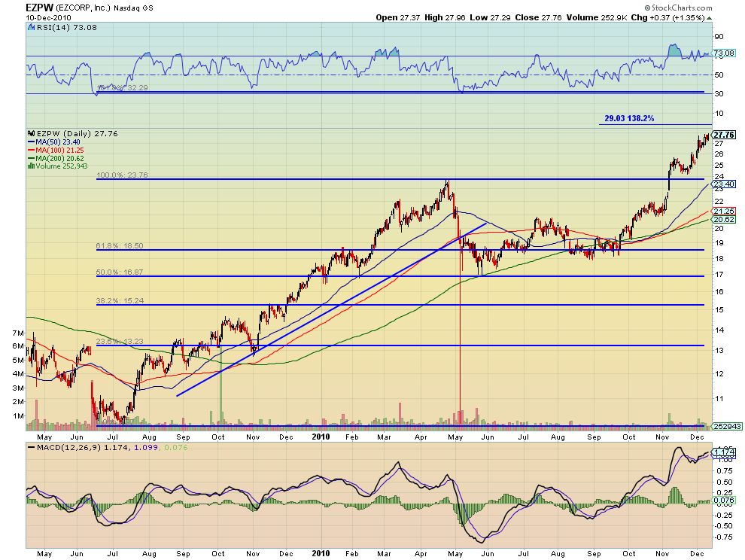Viewport: 745px width, 560px height.
Task: Click the 1.099 MACD signal value
Action: 145,447
